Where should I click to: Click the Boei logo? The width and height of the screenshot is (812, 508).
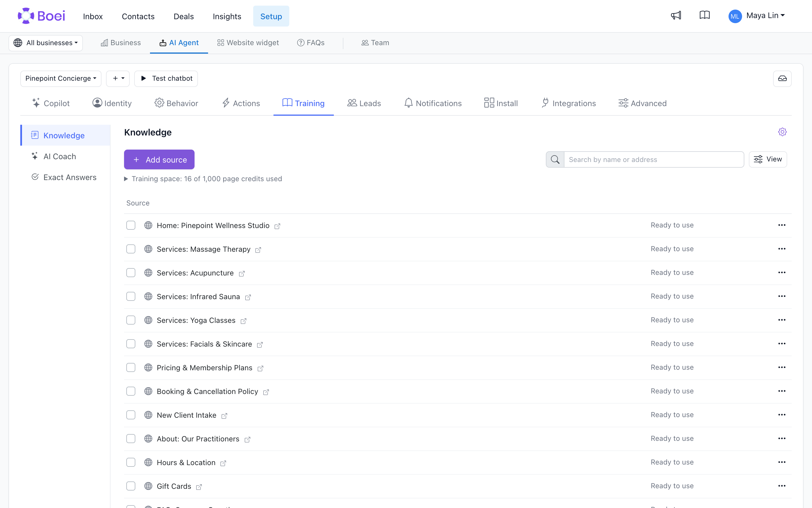point(41,16)
